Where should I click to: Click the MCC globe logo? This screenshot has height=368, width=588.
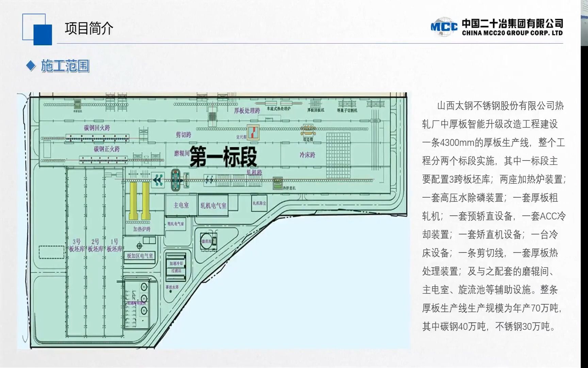click(x=444, y=27)
